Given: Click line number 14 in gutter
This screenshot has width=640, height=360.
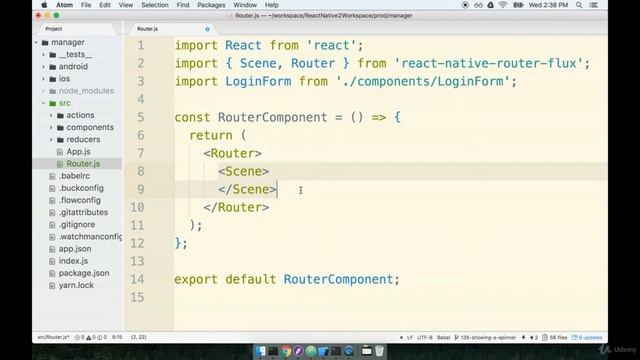Looking at the screenshot, I should point(137,279).
